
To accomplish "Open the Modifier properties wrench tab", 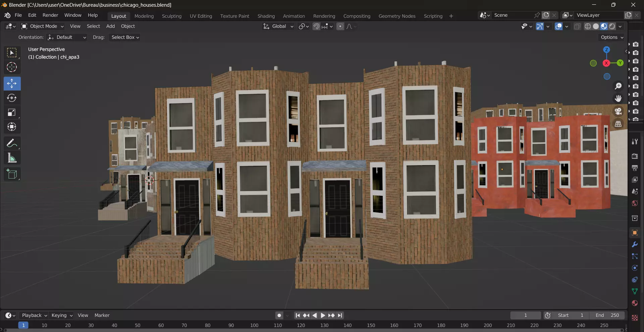I will pos(635,245).
